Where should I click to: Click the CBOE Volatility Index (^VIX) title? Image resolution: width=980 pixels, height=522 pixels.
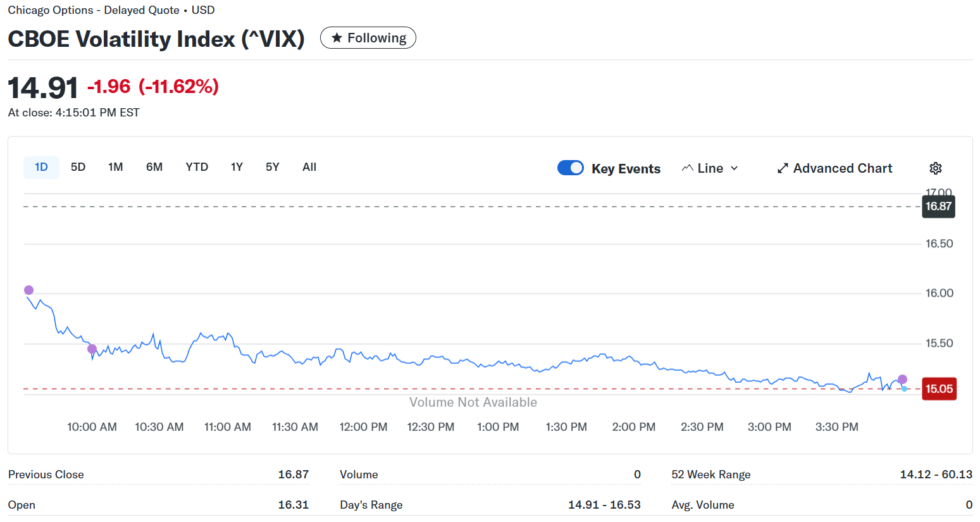pos(156,39)
